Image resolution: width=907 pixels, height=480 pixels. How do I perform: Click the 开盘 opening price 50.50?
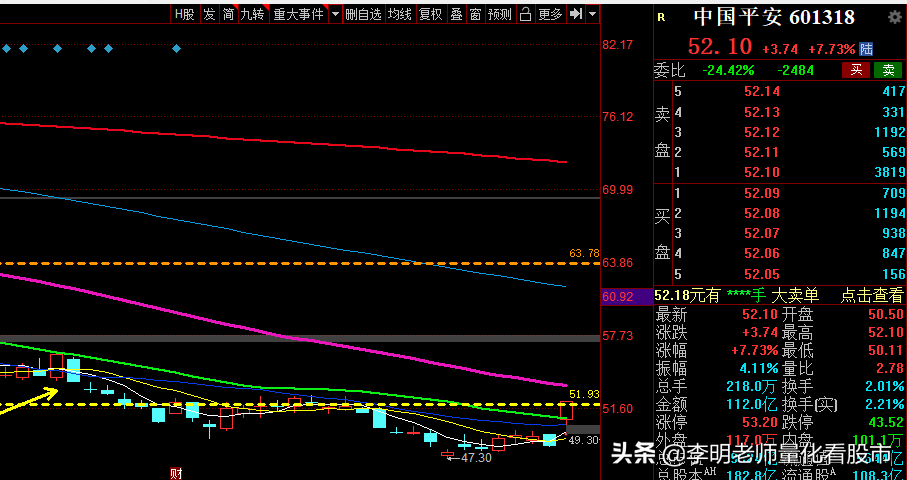[886, 315]
